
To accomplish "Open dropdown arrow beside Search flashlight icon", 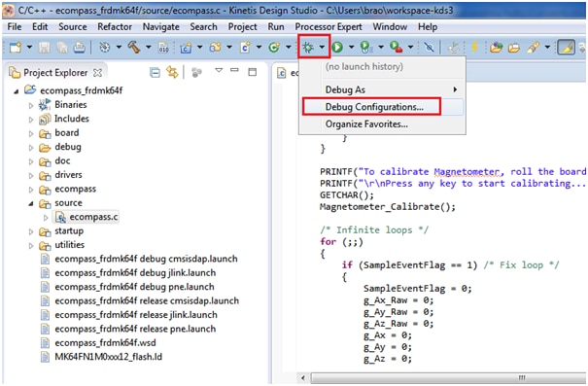I will click(547, 48).
